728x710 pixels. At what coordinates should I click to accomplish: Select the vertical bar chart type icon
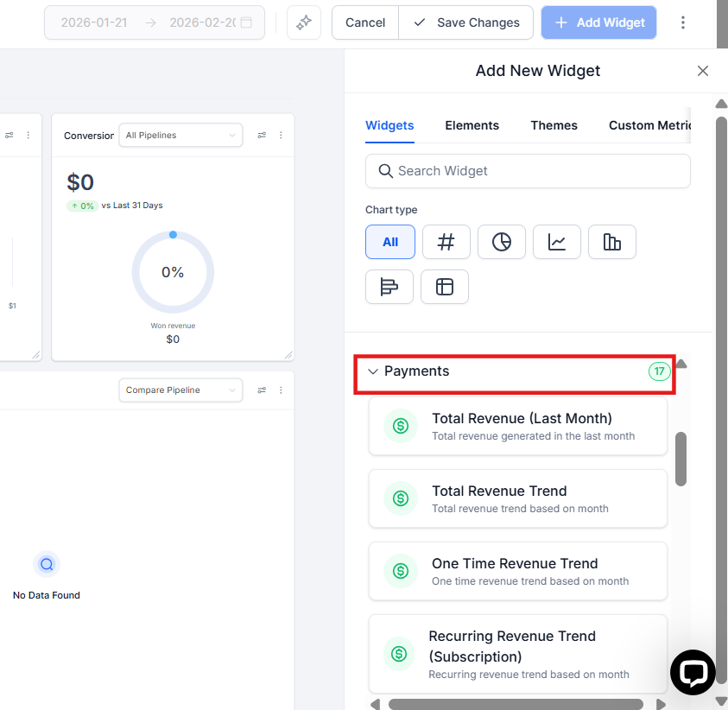(x=611, y=242)
